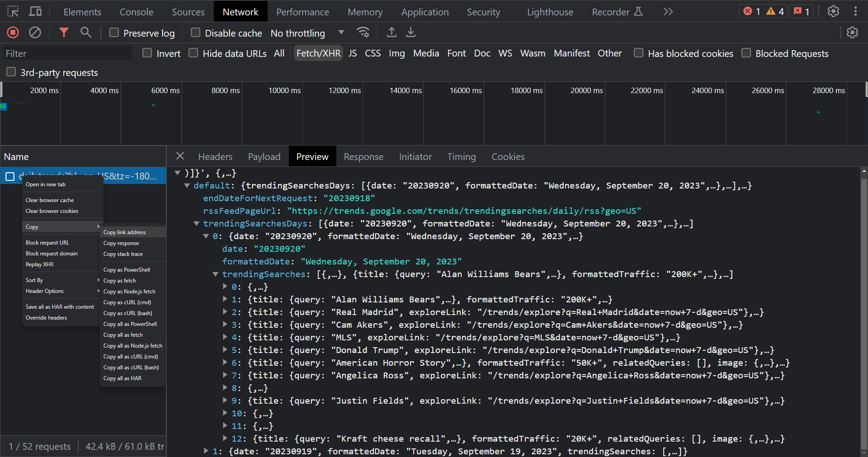
Task: Stop recording network log
Action: pos(12,32)
